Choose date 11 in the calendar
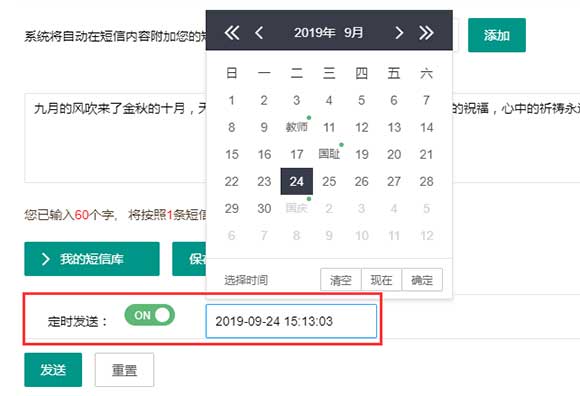Screen dimensions: 580x396 point(329,127)
